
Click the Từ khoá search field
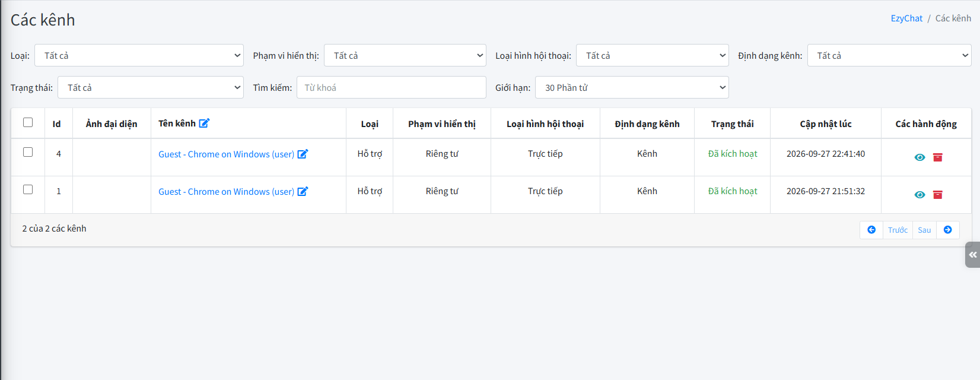click(392, 87)
